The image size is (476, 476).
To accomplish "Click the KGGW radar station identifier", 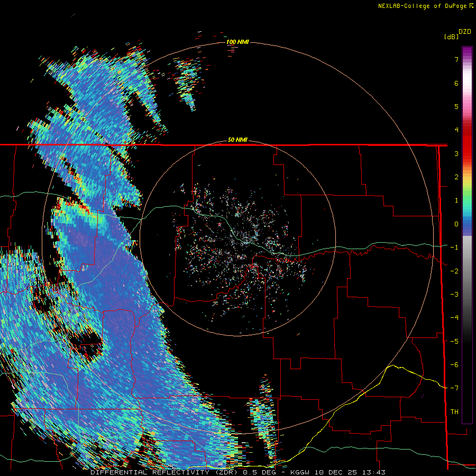I will click(301, 472).
